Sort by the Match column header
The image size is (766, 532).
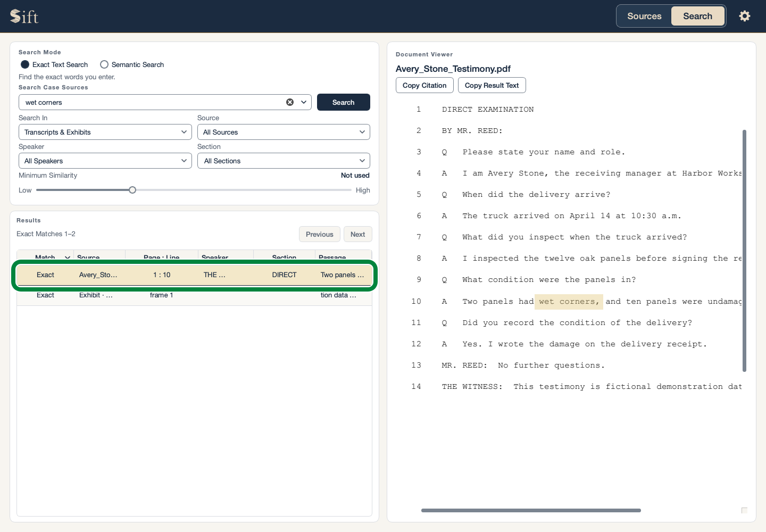click(x=45, y=257)
